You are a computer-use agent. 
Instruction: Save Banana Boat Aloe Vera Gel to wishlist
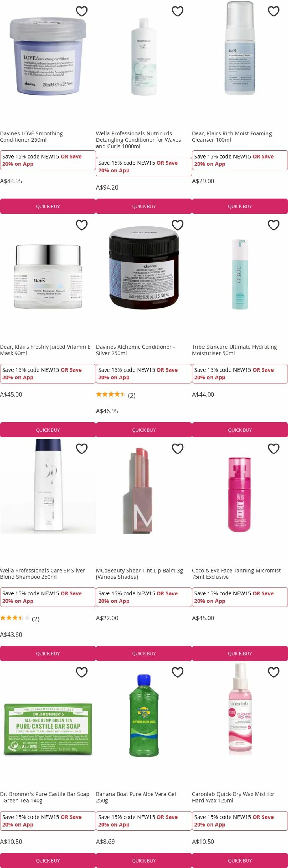click(x=178, y=672)
